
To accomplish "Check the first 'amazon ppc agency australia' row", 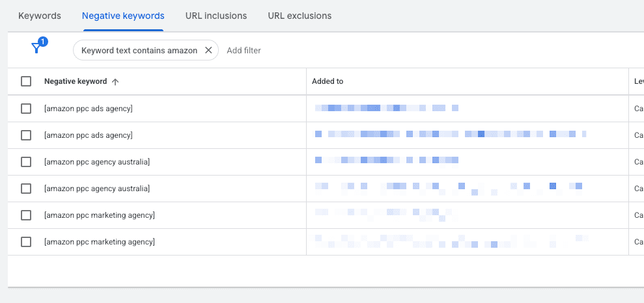I will [26, 162].
